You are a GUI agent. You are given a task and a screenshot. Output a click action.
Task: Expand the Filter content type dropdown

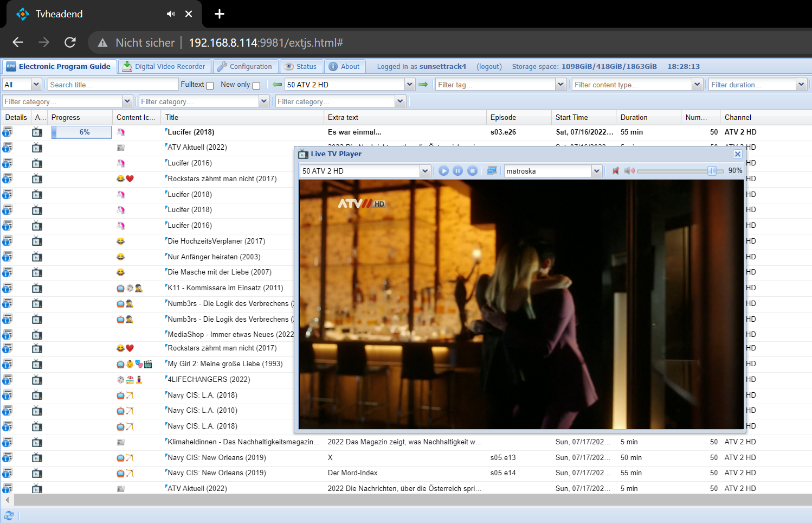tap(697, 84)
